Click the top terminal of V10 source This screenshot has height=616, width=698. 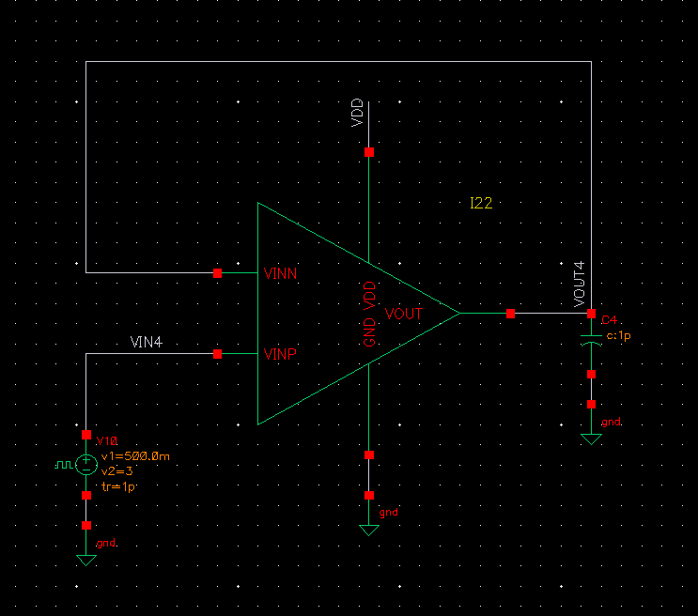click(x=86, y=435)
